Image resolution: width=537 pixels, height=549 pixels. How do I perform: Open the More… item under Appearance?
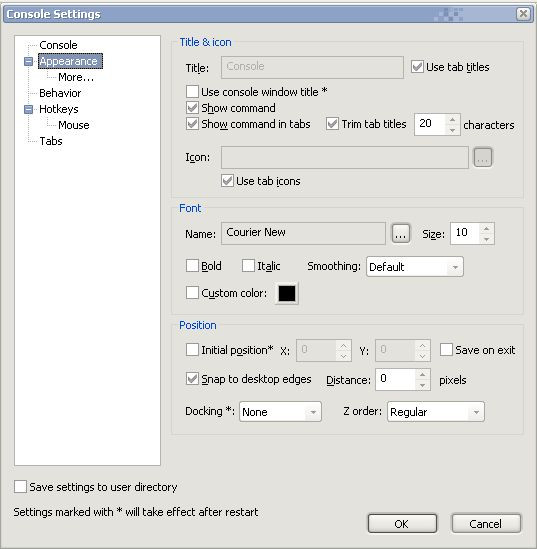point(76,77)
